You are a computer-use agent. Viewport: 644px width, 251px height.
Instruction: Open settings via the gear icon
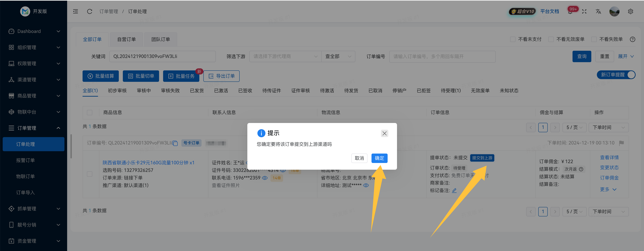[x=631, y=11]
